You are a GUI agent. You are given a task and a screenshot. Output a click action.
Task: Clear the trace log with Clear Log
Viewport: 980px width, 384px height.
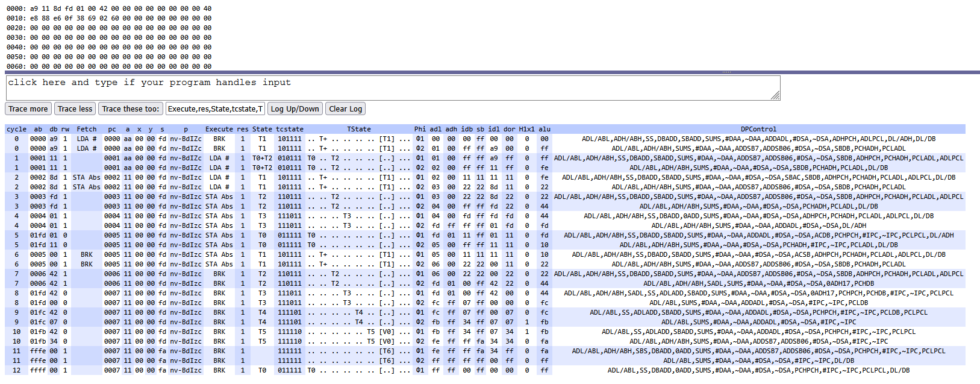pyautogui.click(x=346, y=109)
